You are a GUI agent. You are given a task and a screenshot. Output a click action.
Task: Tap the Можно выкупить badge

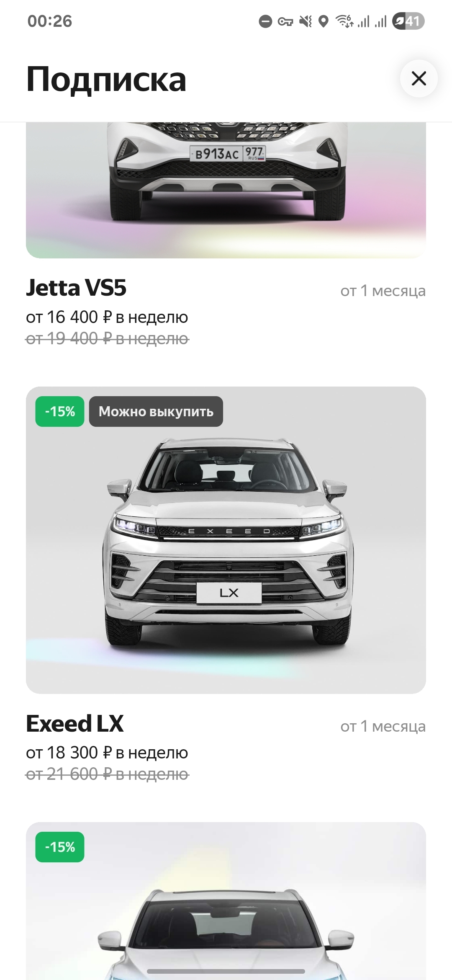point(156,412)
